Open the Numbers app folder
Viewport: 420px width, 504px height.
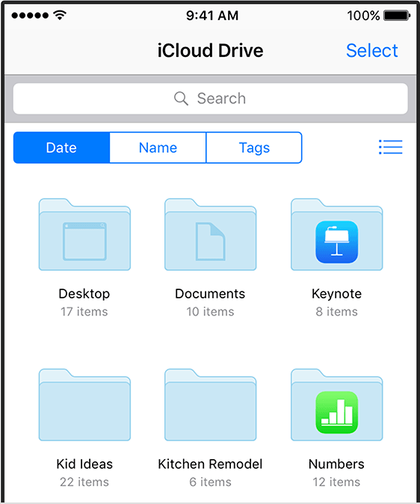coord(337,405)
